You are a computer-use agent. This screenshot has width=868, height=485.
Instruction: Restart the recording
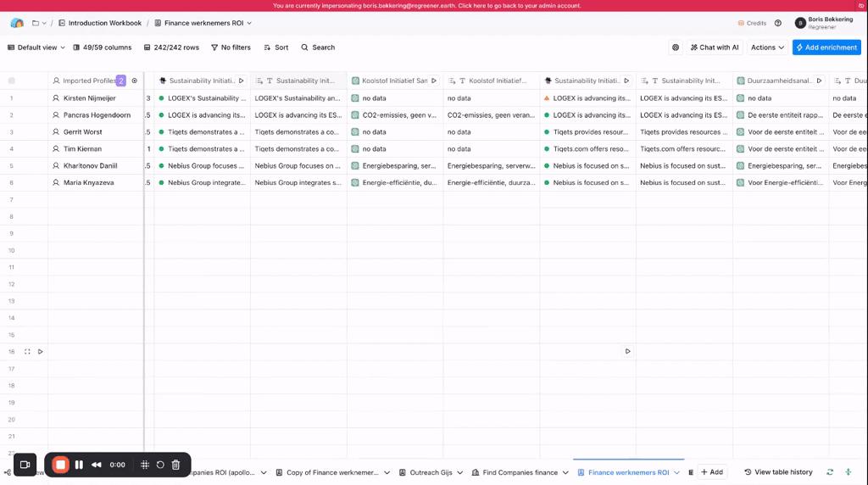click(x=160, y=465)
